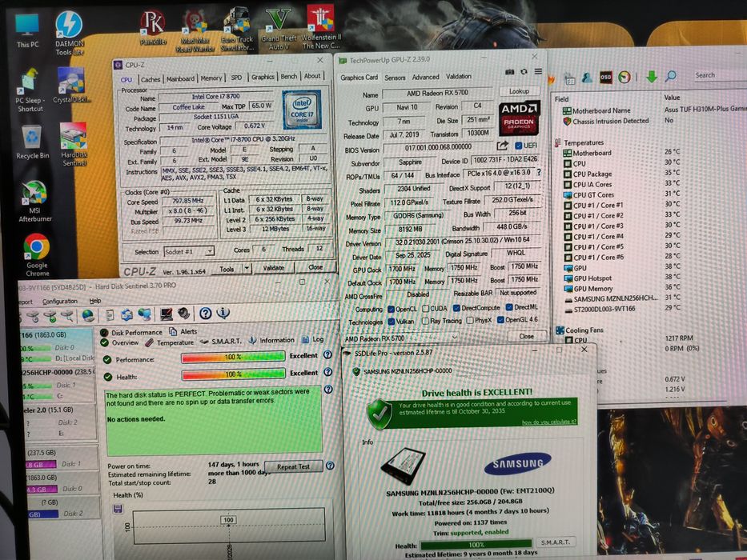
Task: Toggle PhysX checkbox in GPU-Z
Action: point(470,321)
